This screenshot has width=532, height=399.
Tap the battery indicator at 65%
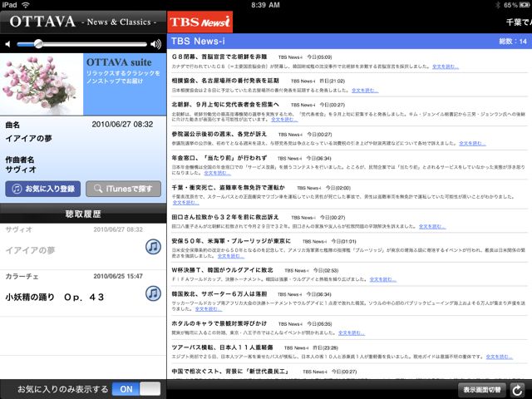click(x=515, y=5)
